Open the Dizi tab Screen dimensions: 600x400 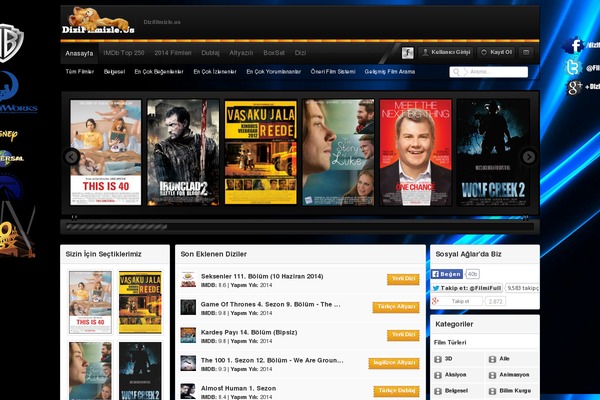(x=300, y=53)
